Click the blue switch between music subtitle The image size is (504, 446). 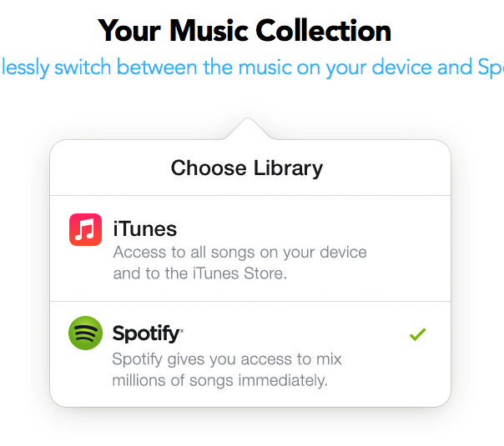[252, 68]
